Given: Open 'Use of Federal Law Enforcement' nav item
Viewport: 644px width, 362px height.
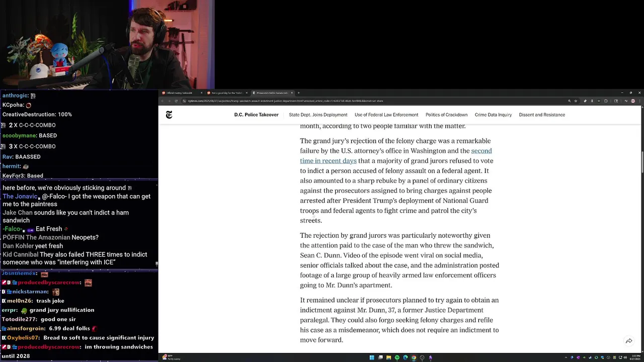Looking at the screenshot, I should tap(386, 115).
